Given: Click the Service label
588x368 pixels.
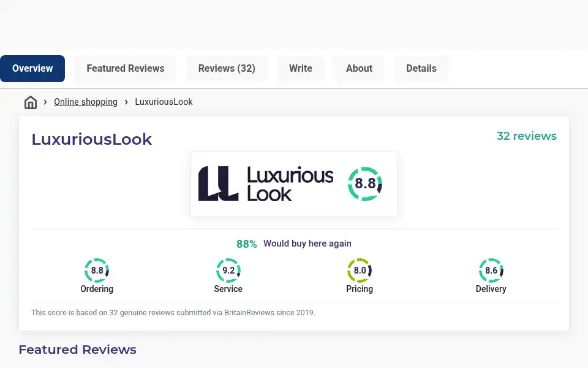Looking at the screenshot, I should (228, 289).
